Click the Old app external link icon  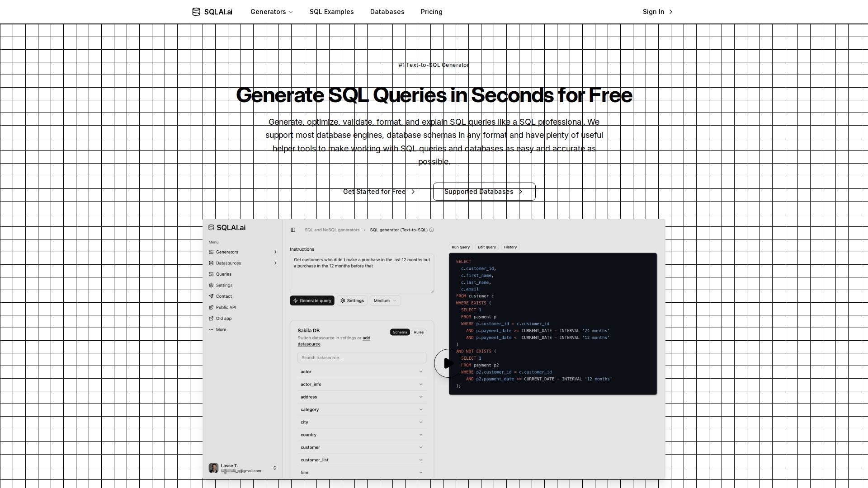(x=211, y=319)
